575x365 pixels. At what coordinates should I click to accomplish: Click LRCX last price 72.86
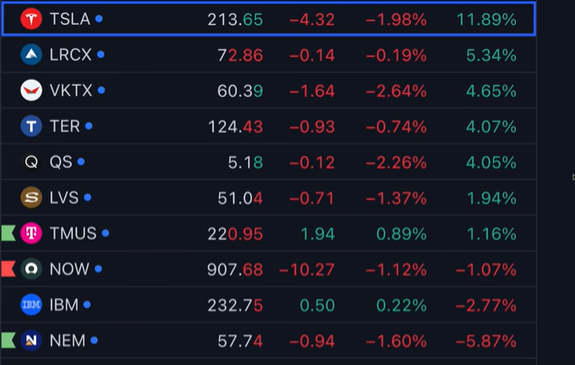(x=240, y=55)
